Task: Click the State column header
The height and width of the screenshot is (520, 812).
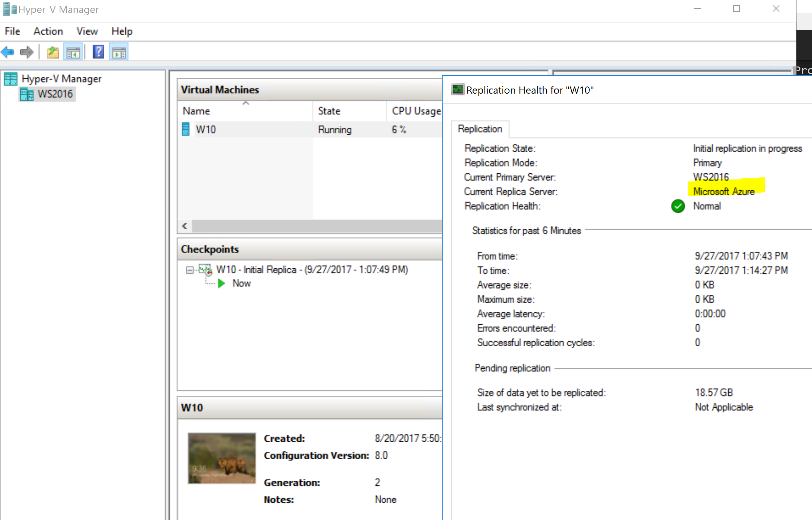Action: pos(329,111)
